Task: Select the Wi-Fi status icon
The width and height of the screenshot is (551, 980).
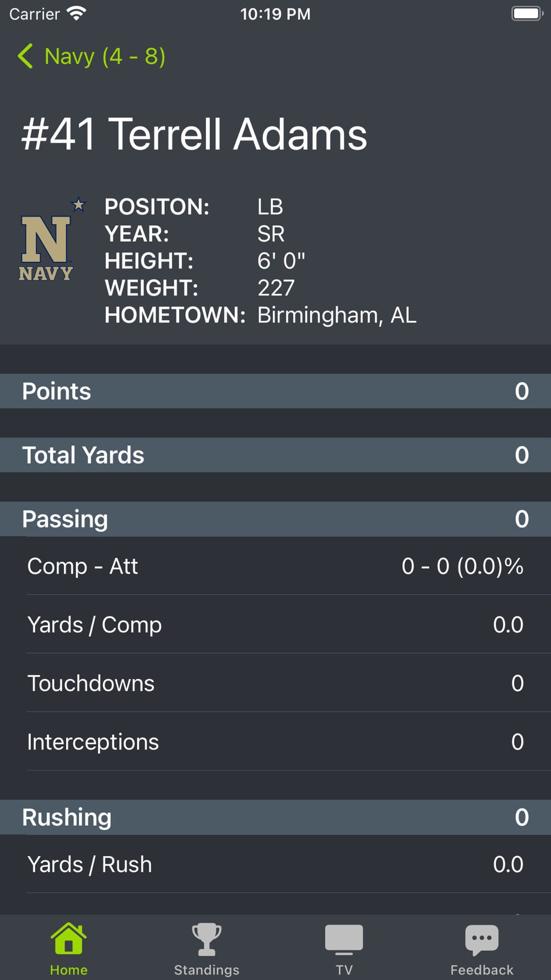Action: tap(77, 14)
